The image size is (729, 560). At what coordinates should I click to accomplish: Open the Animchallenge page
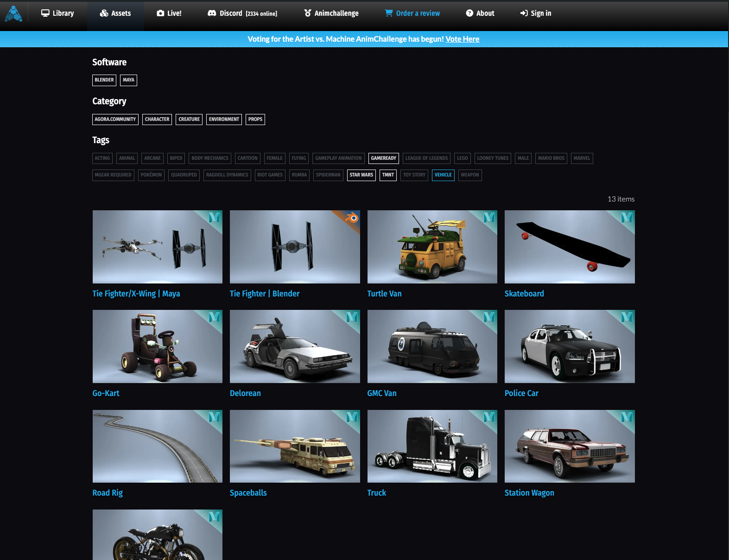(331, 13)
